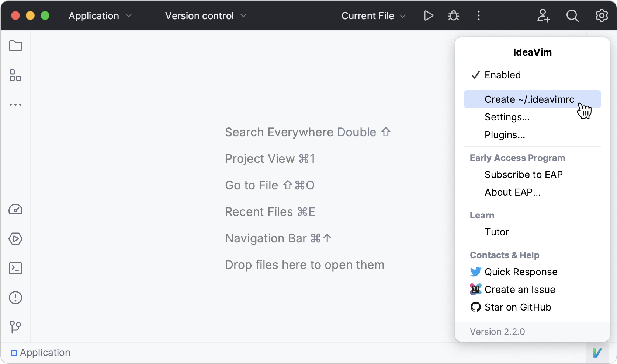Open IDE settings gear icon
Screen dimensions: 617x364
(x=602, y=15)
